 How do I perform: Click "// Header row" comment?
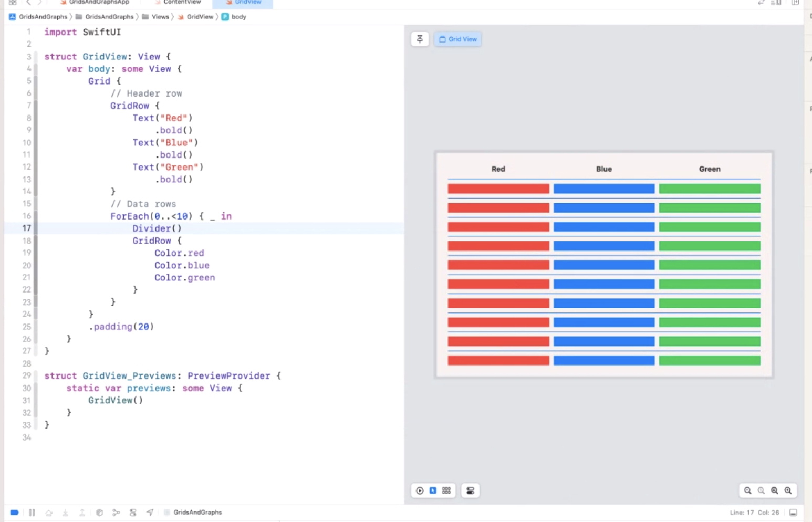(x=146, y=93)
